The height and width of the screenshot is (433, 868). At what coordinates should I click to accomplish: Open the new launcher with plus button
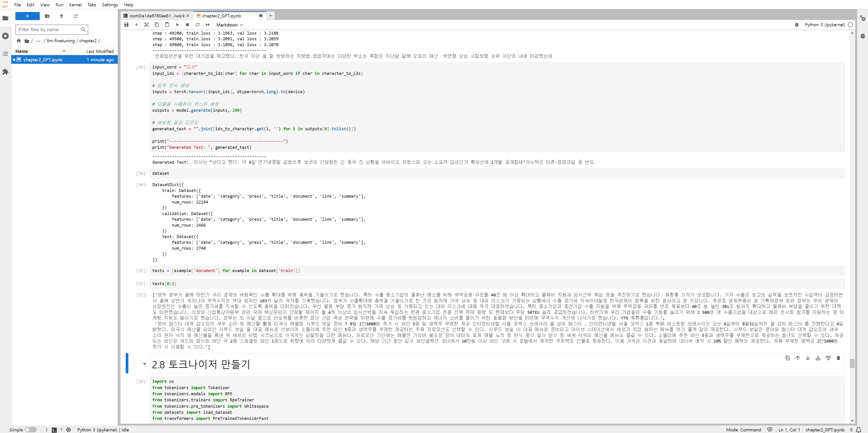(x=28, y=16)
